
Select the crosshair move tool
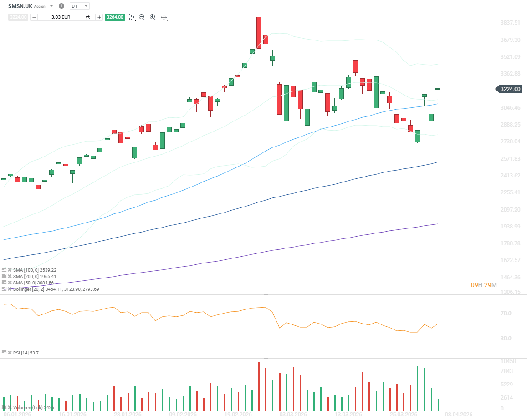[164, 17]
